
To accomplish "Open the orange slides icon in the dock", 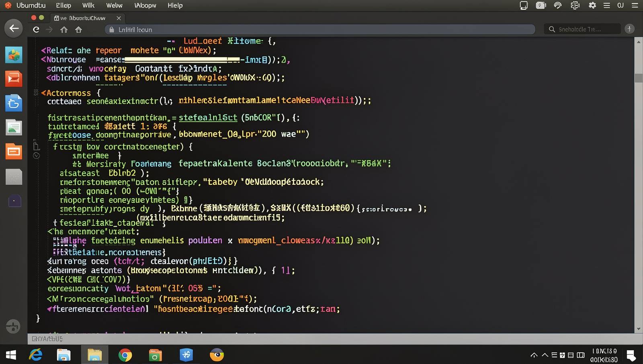I will (x=14, y=151).
